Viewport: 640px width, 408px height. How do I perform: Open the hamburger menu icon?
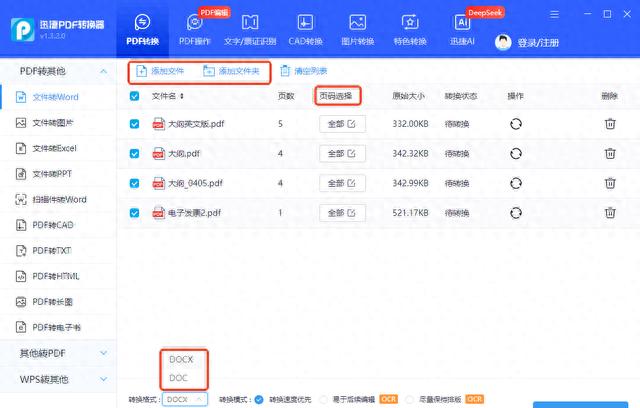554,15
